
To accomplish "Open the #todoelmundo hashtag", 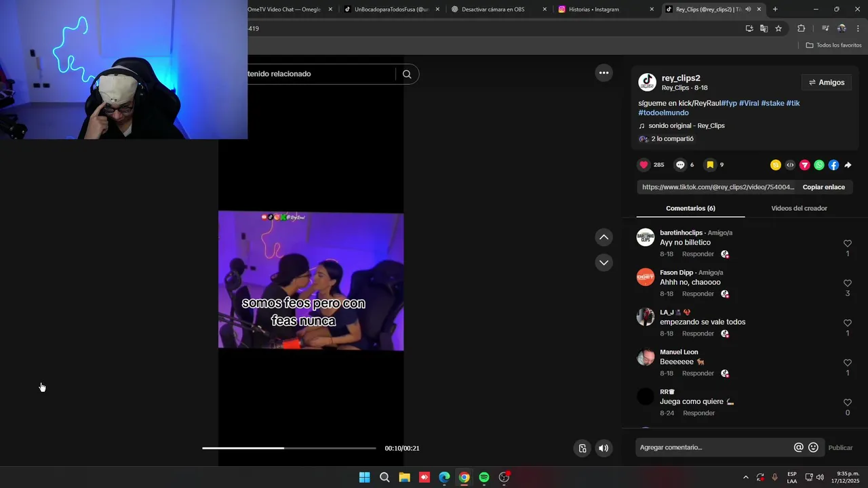I will 663,113.
